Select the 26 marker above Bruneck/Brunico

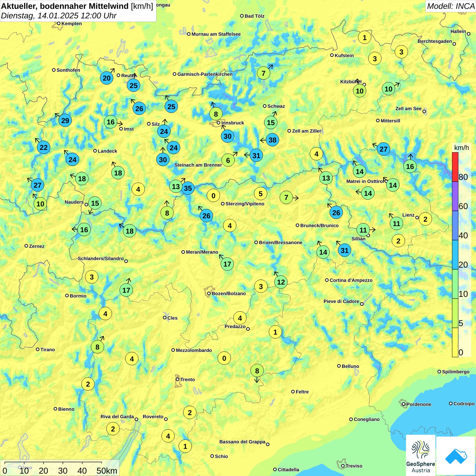[x=336, y=213]
